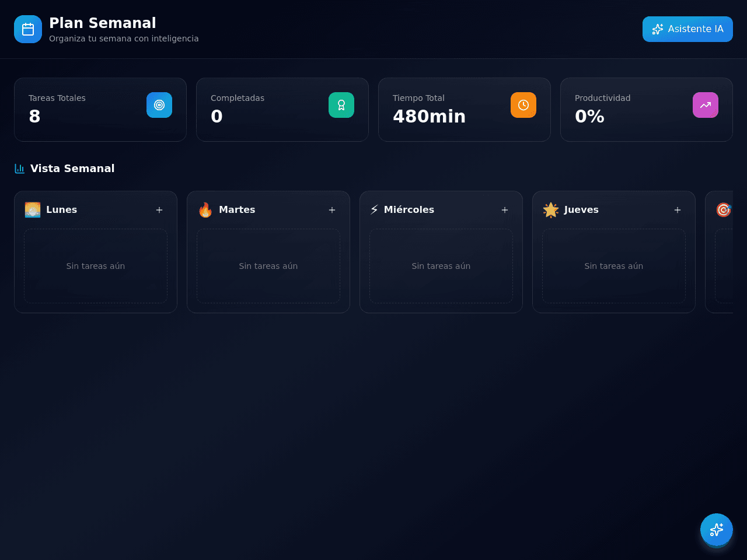Click the sunrise emoji next to Lunes
The height and width of the screenshot is (560, 747).
click(33, 210)
